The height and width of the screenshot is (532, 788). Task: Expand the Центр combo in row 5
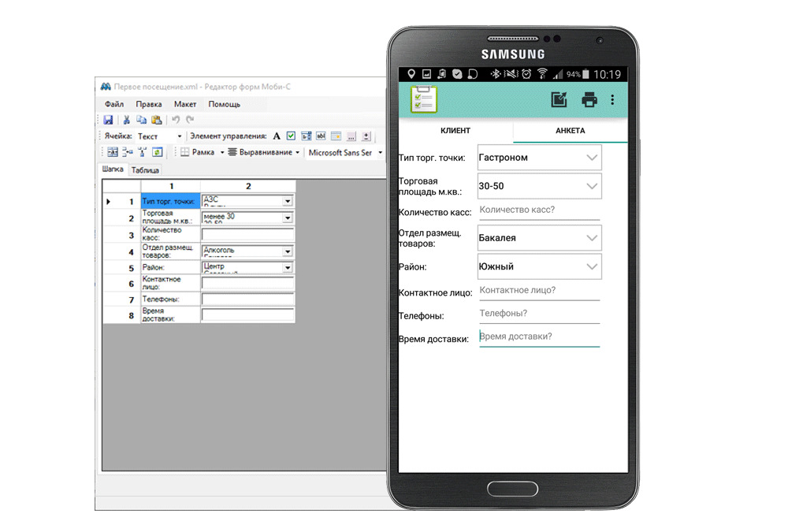coord(288,267)
